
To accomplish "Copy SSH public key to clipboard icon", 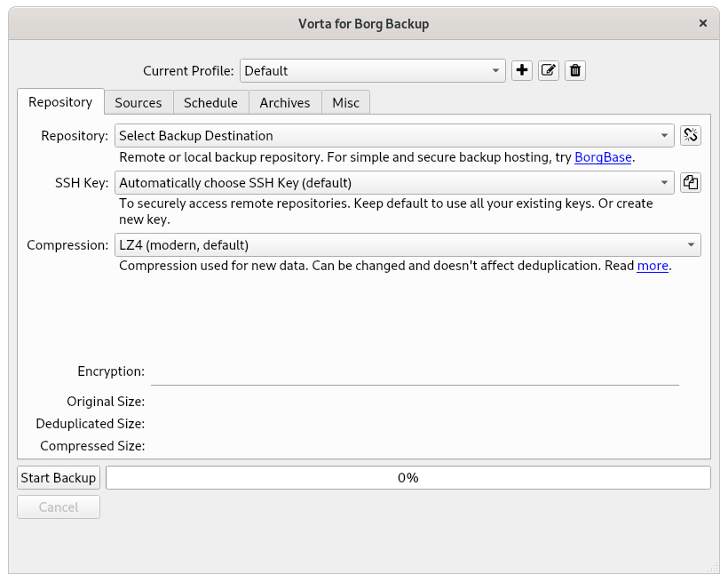I will 691,183.
